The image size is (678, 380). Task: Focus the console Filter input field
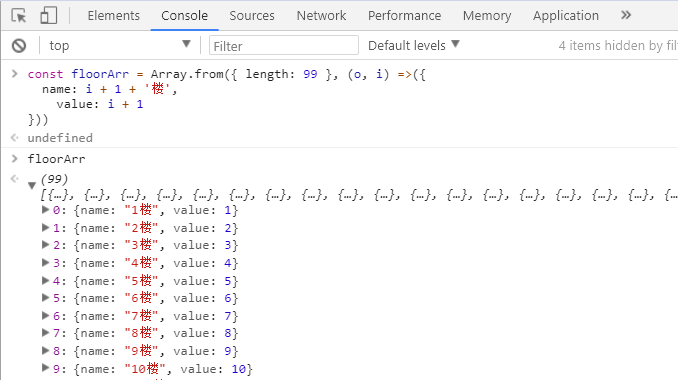click(284, 45)
